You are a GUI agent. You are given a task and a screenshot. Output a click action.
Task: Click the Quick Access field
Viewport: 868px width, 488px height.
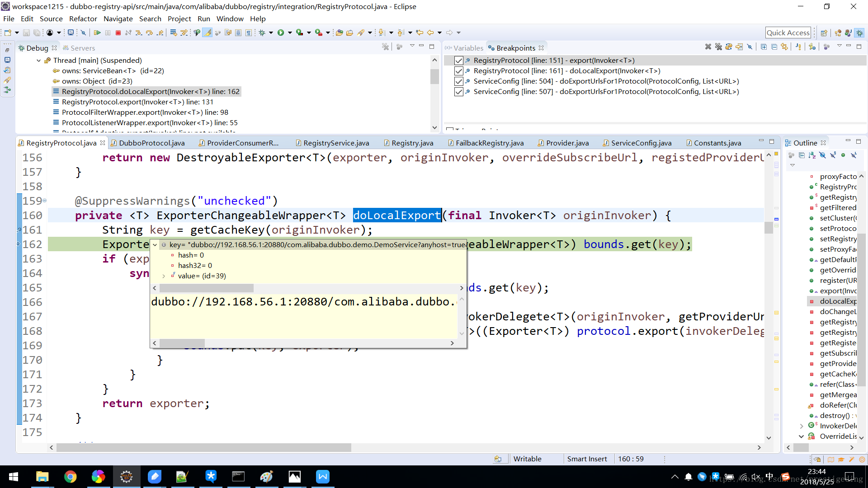click(x=788, y=33)
